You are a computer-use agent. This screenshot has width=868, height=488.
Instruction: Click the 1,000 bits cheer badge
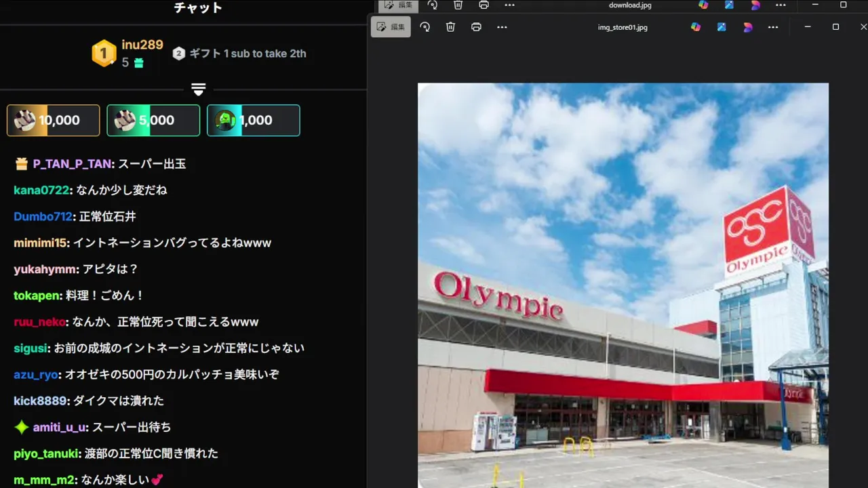pos(254,120)
